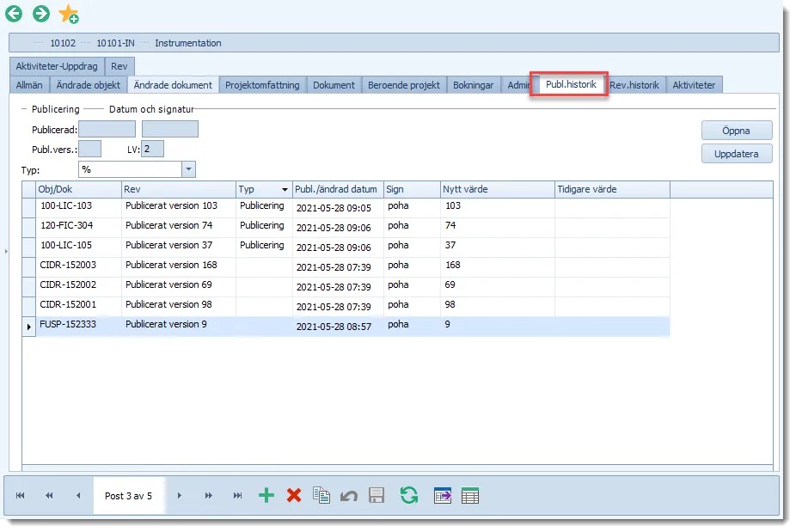
Task: Add favorite with the star icon
Action: click(69, 14)
